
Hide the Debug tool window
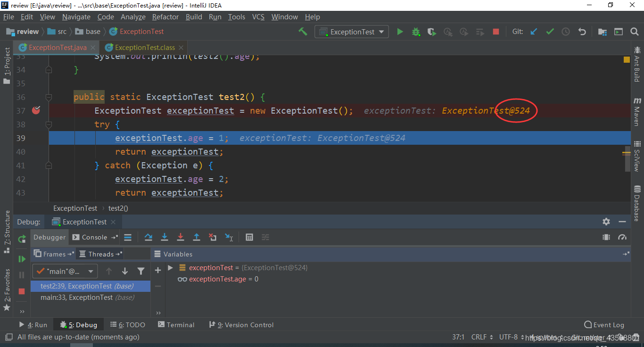coord(623,222)
